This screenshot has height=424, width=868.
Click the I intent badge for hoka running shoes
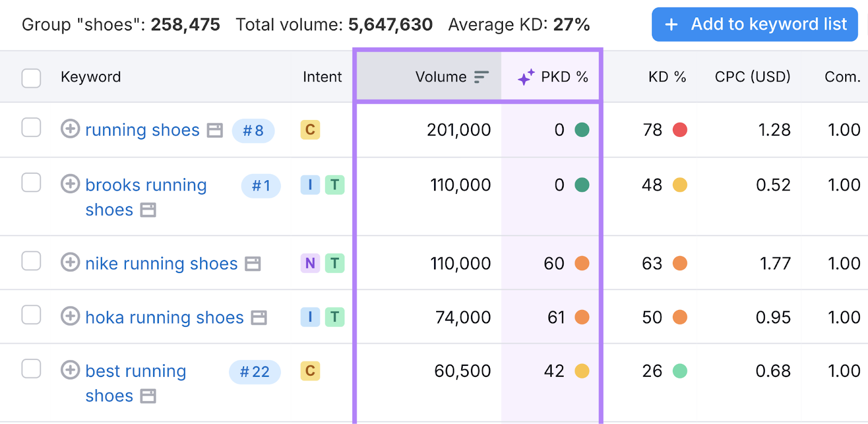(310, 317)
